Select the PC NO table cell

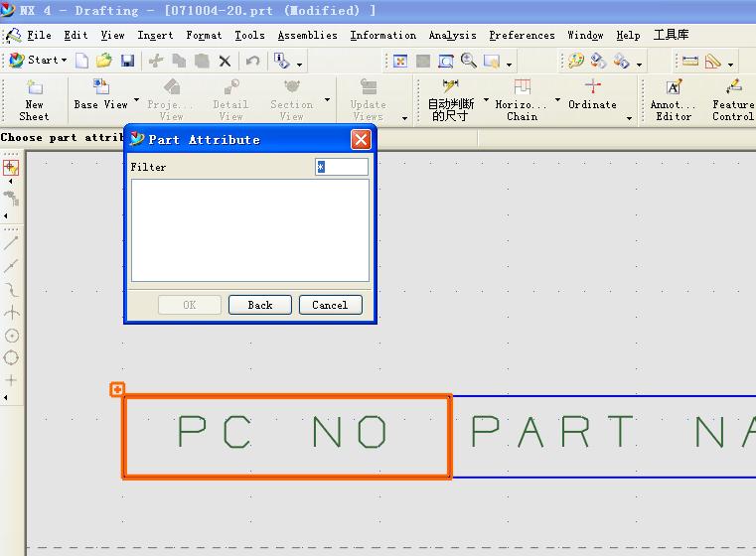pyautogui.click(x=287, y=437)
